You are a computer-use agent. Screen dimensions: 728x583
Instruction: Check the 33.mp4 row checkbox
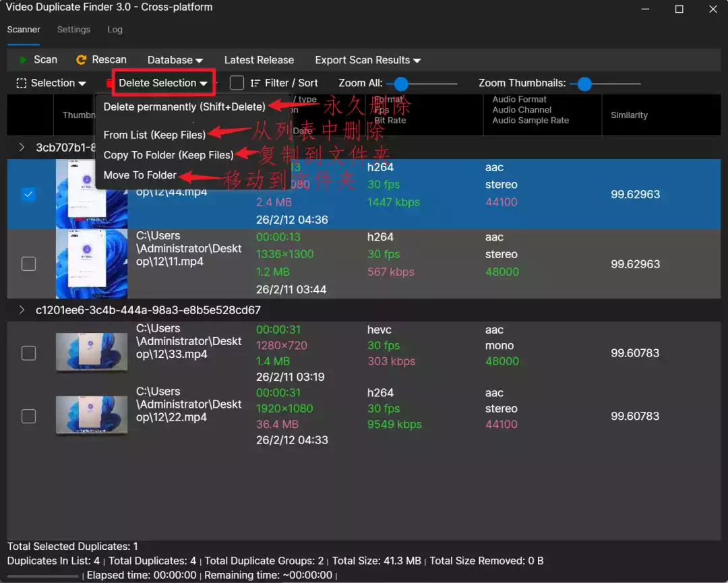point(29,353)
